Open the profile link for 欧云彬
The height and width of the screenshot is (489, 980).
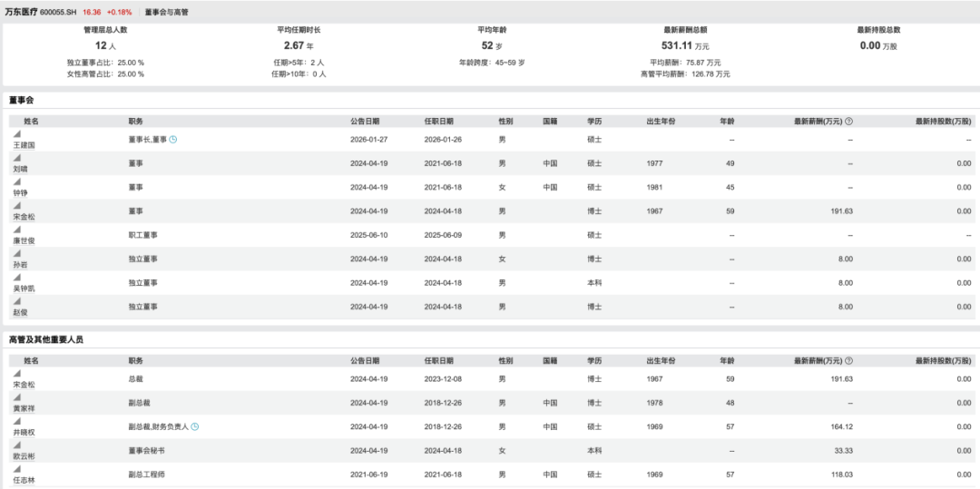click(x=24, y=456)
